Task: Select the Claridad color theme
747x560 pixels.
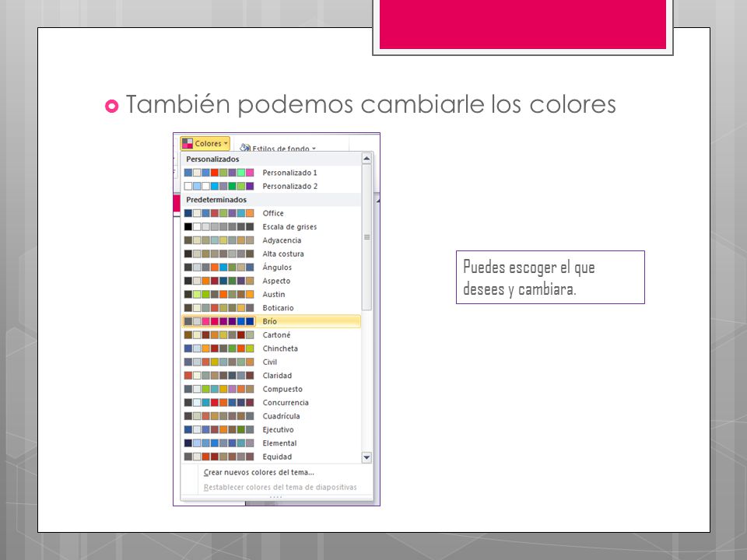Action: pyautogui.click(x=271, y=376)
